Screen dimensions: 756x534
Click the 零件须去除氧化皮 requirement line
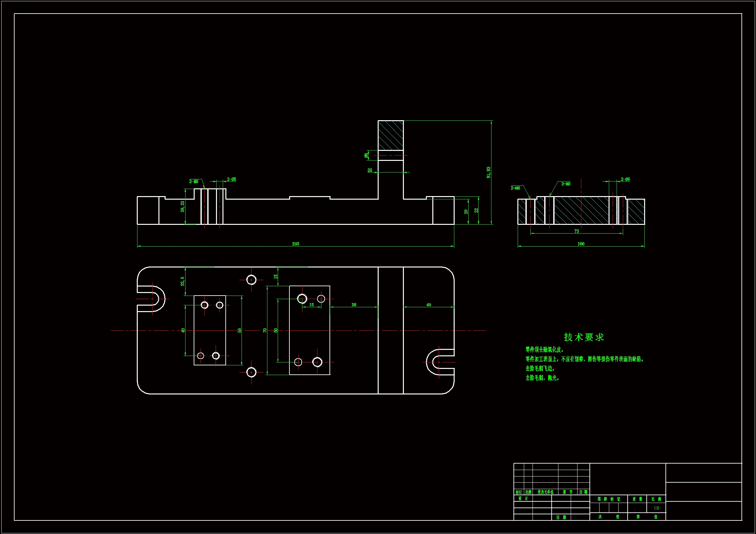(x=545, y=350)
